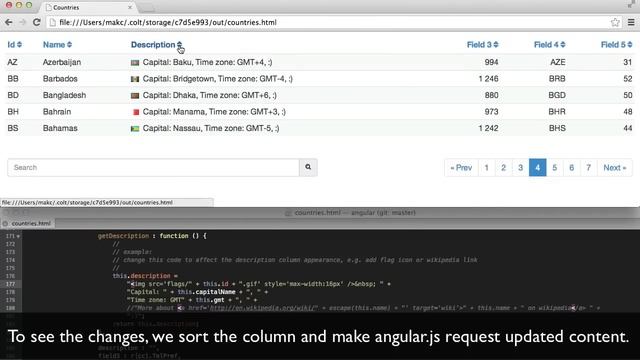This screenshot has width=640, height=360.
Task: Click line number 177 in editor gutter
Action: [x=10, y=284]
